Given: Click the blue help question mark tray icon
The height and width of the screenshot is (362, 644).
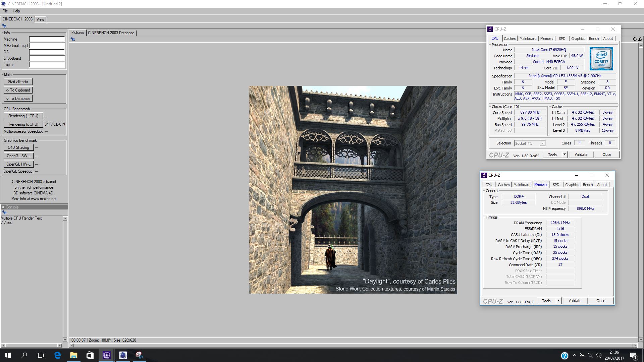Looking at the screenshot, I should (565, 356).
